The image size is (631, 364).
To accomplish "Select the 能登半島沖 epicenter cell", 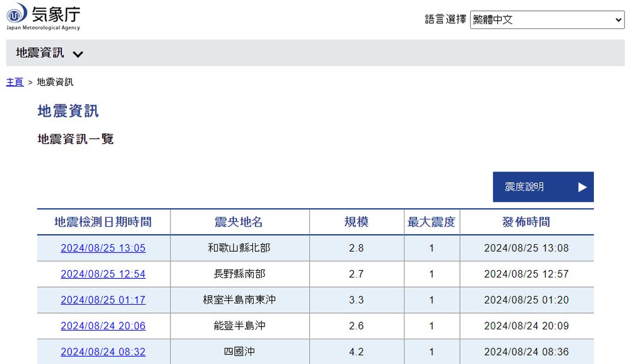I will click(239, 326).
